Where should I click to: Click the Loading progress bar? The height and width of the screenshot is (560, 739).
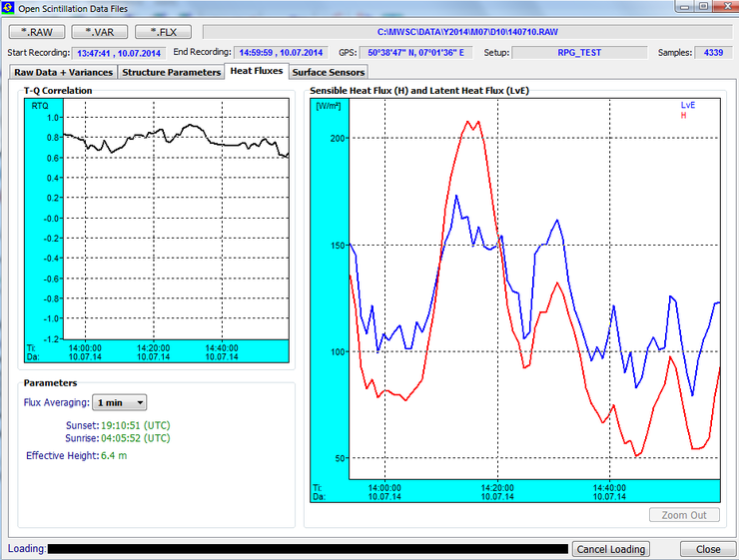pos(308,549)
